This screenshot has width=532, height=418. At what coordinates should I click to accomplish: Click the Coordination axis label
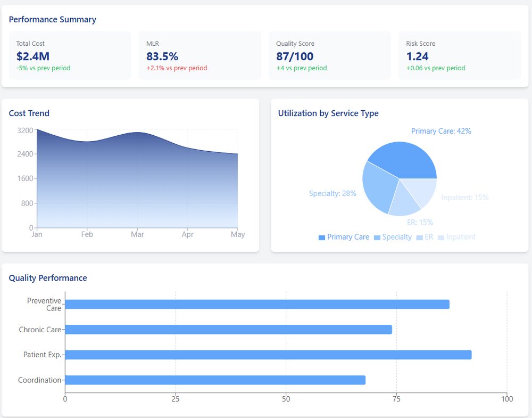(40, 380)
